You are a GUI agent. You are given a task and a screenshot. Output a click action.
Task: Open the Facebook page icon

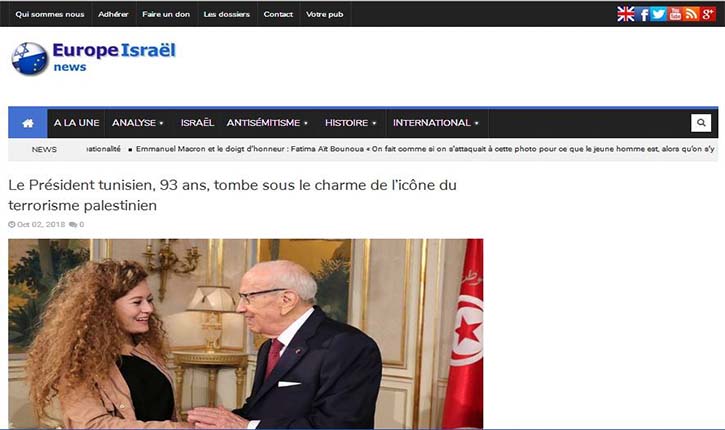coord(643,14)
